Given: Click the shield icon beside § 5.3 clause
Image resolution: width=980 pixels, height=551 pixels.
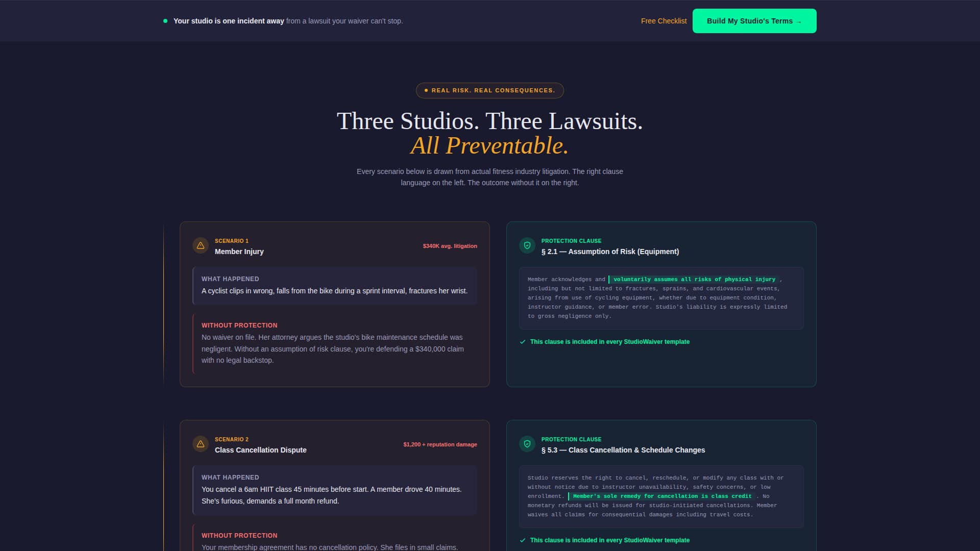Looking at the screenshot, I should 527,444.
